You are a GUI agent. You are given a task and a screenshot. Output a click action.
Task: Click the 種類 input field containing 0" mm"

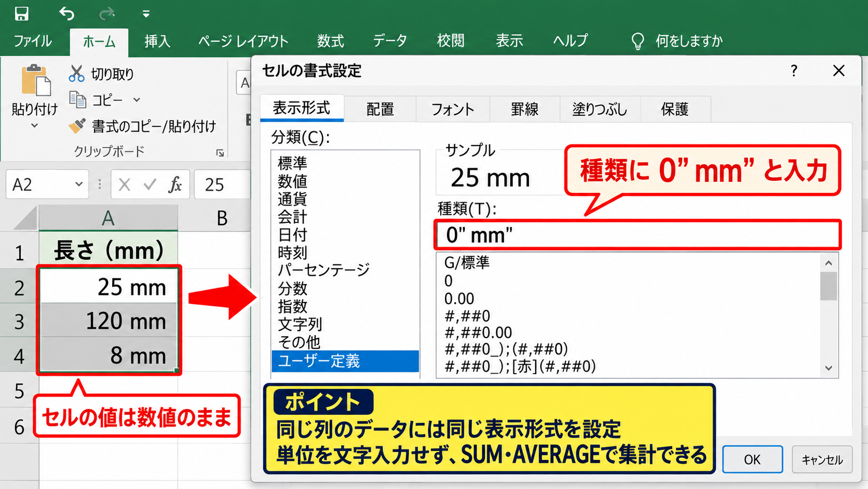coord(637,235)
